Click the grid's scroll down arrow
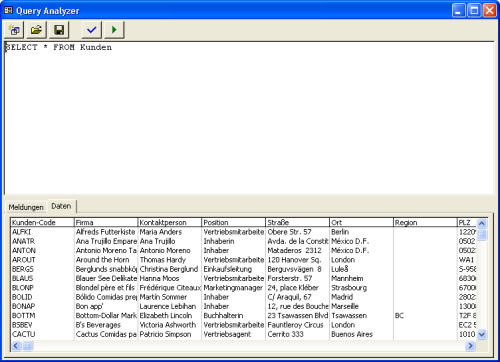The width and height of the screenshot is (500, 362). 482,334
